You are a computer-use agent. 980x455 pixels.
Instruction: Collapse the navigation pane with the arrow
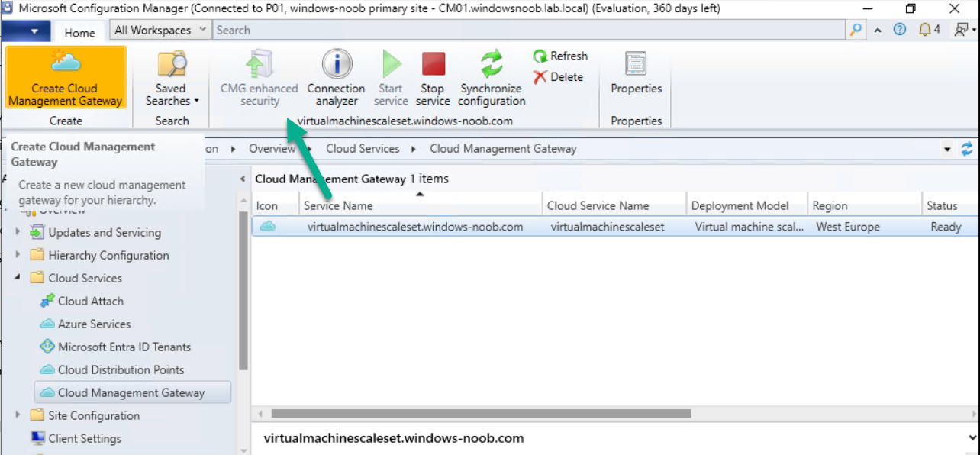click(243, 179)
